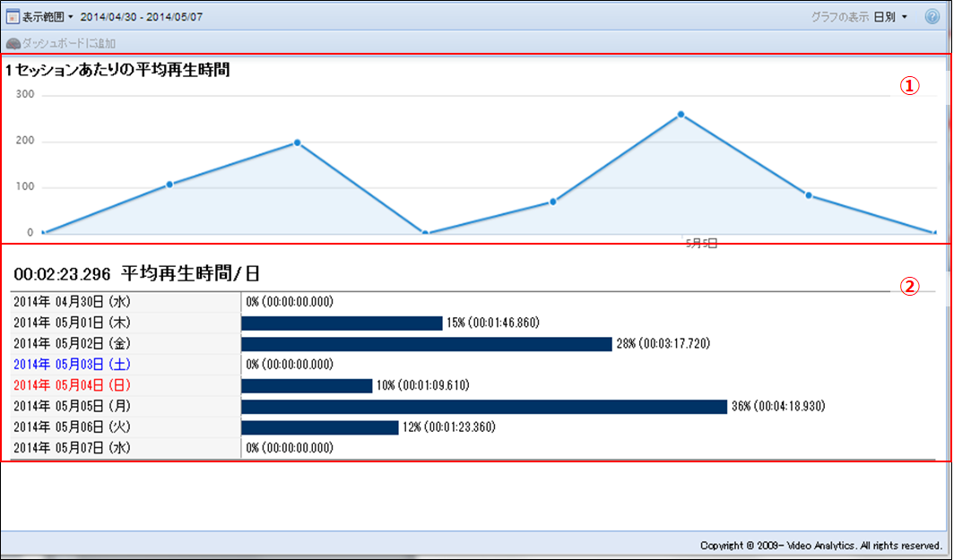Select the 2014年 05月04日 (日) row label
This screenshot has width=971, height=560.
(x=72, y=385)
